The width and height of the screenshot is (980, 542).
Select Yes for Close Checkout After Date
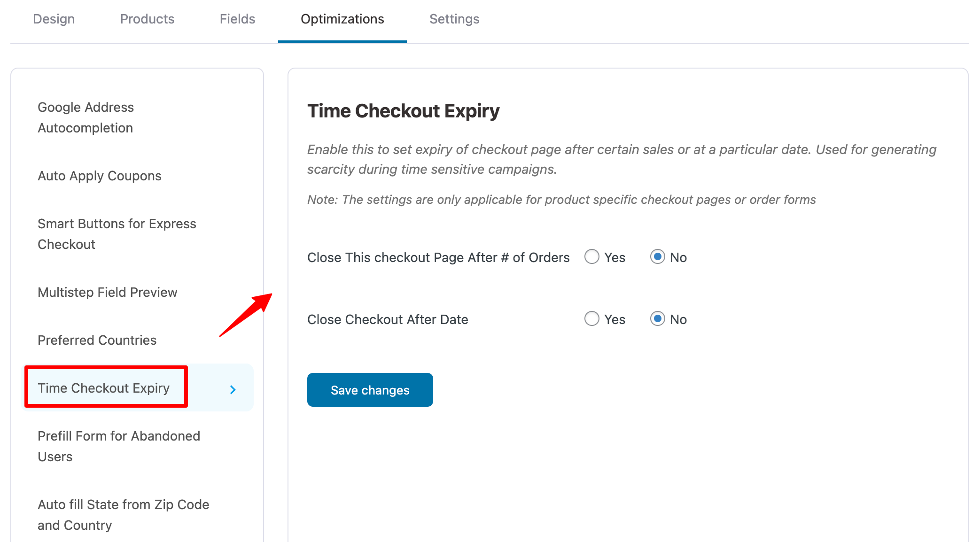tap(592, 319)
